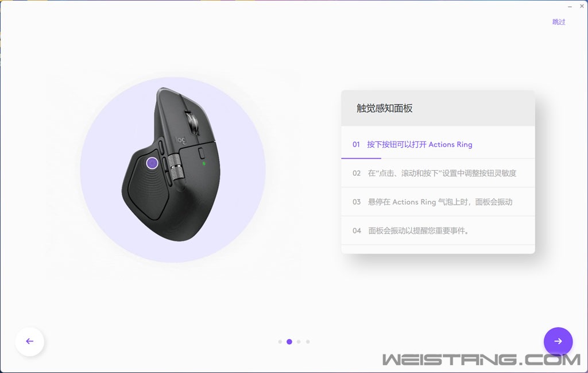Viewport: 588px width, 373px height.
Task: Select step 01 about opening Actions Ring
Action: [x=438, y=144]
